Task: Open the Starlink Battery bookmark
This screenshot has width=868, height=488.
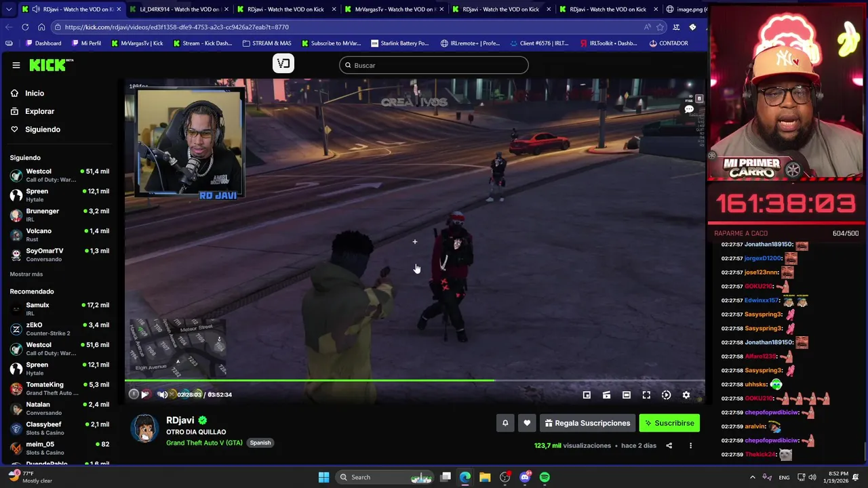Action: click(x=399, y=43)
